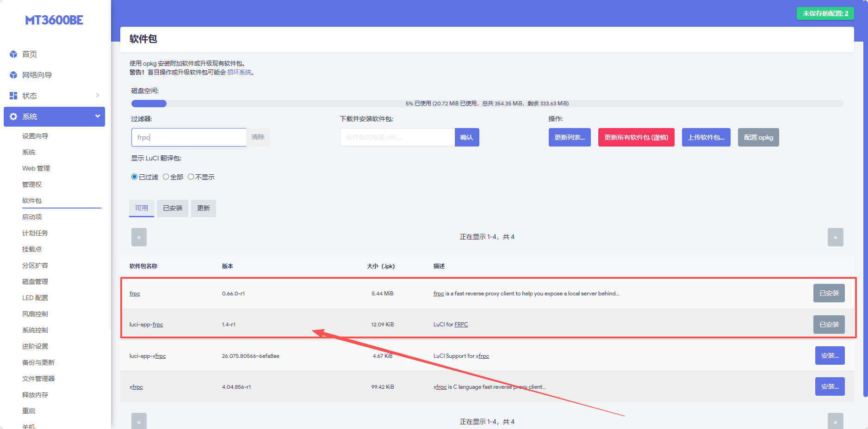Confirm package download with 确认 button
The image size is (868, 429).
[x=467, y=137]
